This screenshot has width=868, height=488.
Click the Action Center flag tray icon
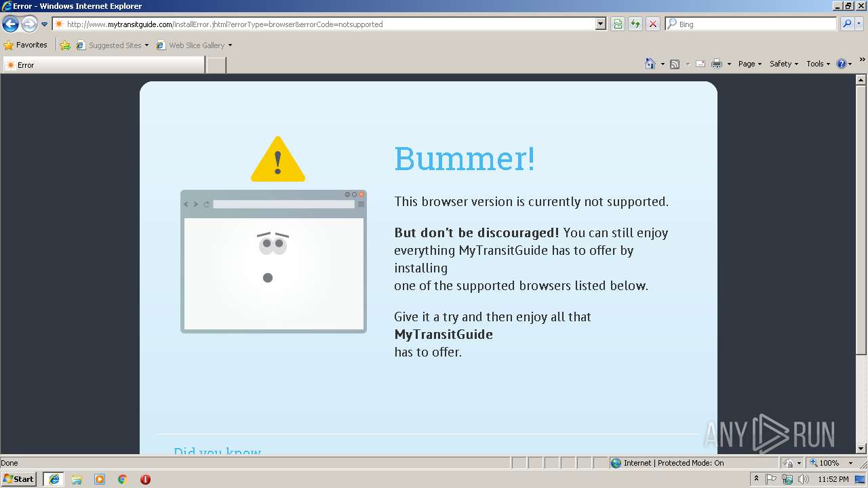pyautogui.click(x=771, y=479)
